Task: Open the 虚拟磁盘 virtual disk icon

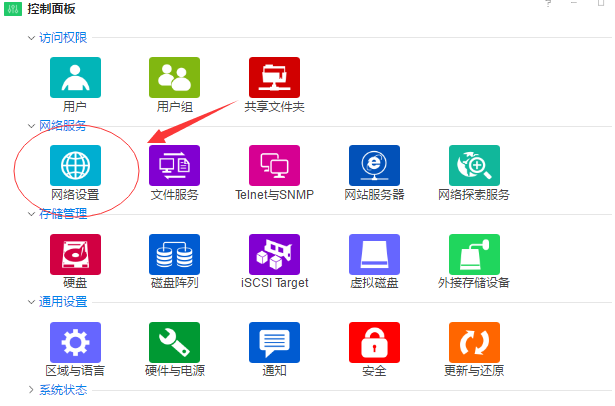Action: tap(374, 254)
